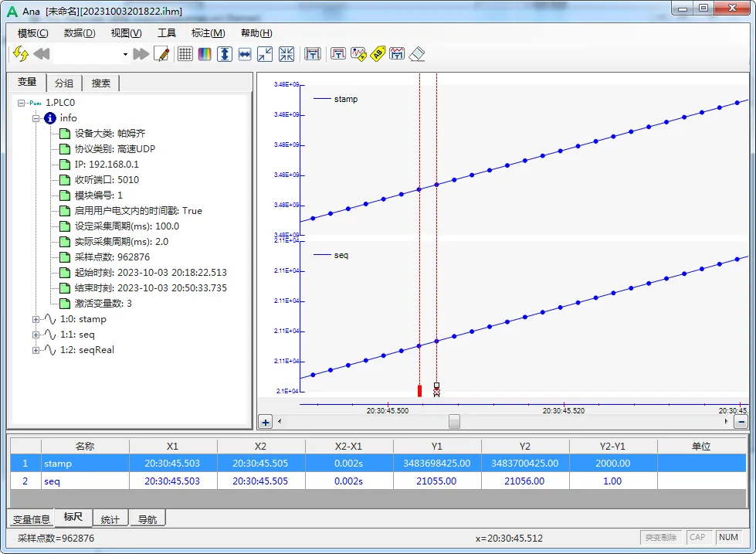Open the 数据(D) menu
This screenshot has height=554, width=756.
(x=80, y=33)
